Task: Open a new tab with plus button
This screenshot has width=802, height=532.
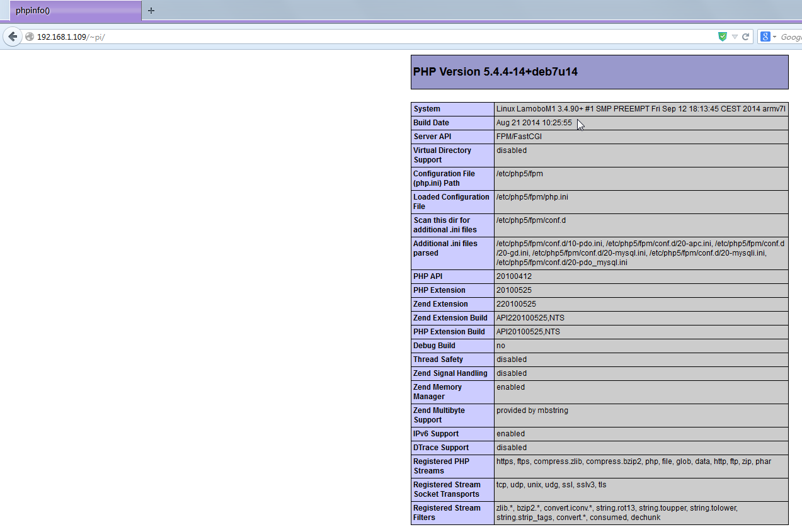Action: tap(151, 11)
